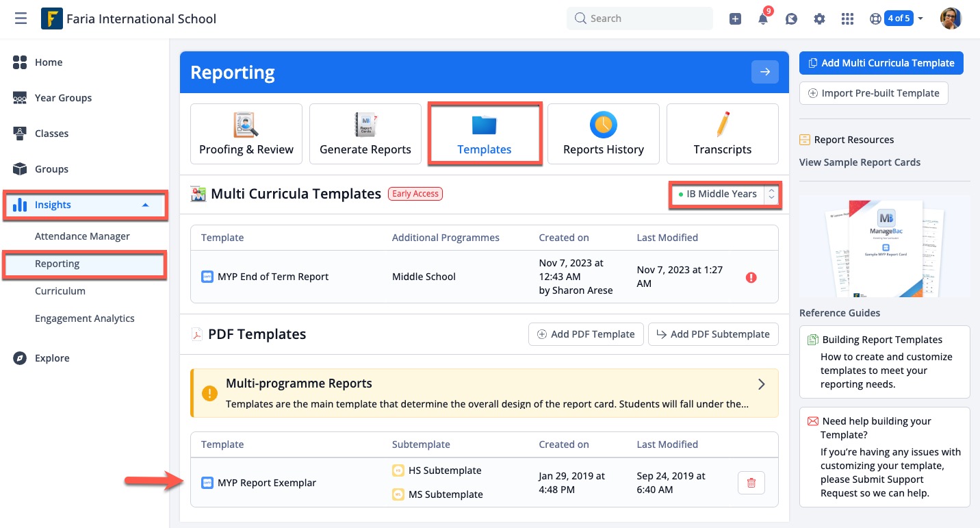980x528 pixels.
Task: Click the blue arrow in Reporting header
Action: (764, 72)
